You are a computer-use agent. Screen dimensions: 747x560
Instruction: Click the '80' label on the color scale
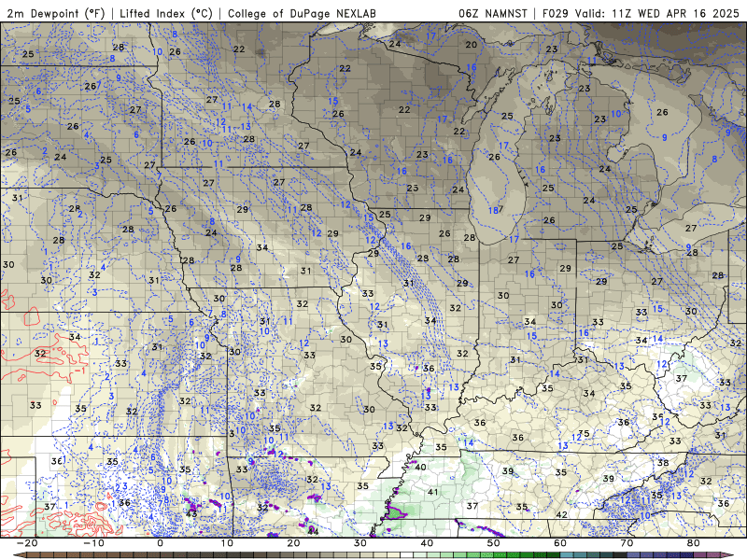694,543
